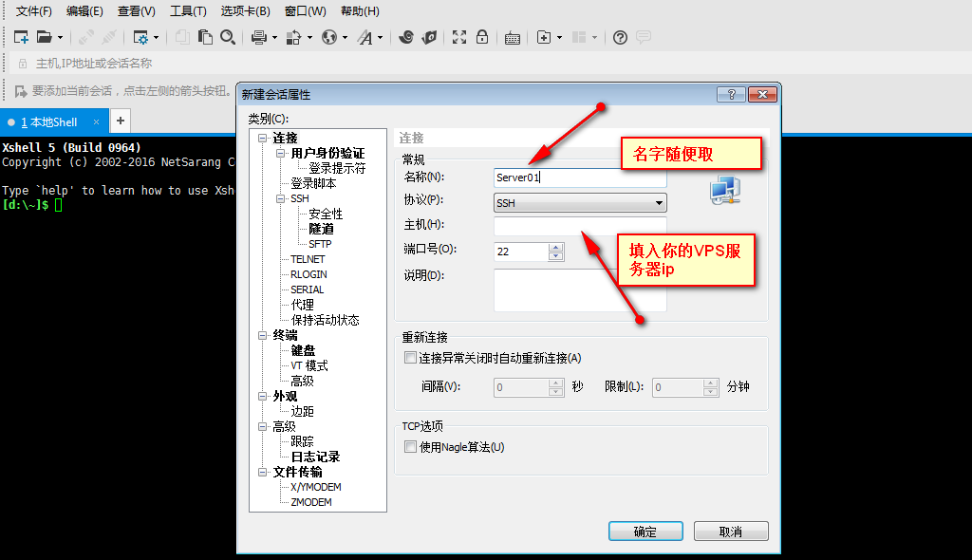Collapse the 外观 tree node

click(x=262, y=396)
